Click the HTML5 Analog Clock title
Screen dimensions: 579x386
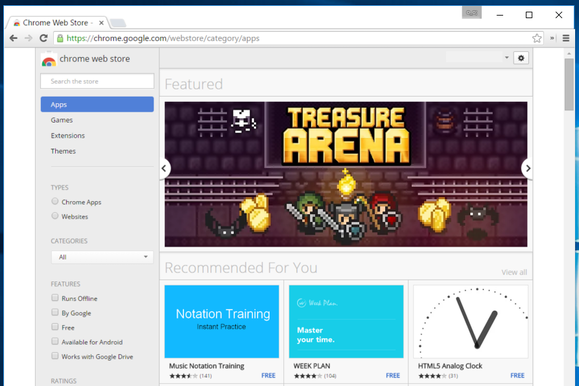[450, 366]
